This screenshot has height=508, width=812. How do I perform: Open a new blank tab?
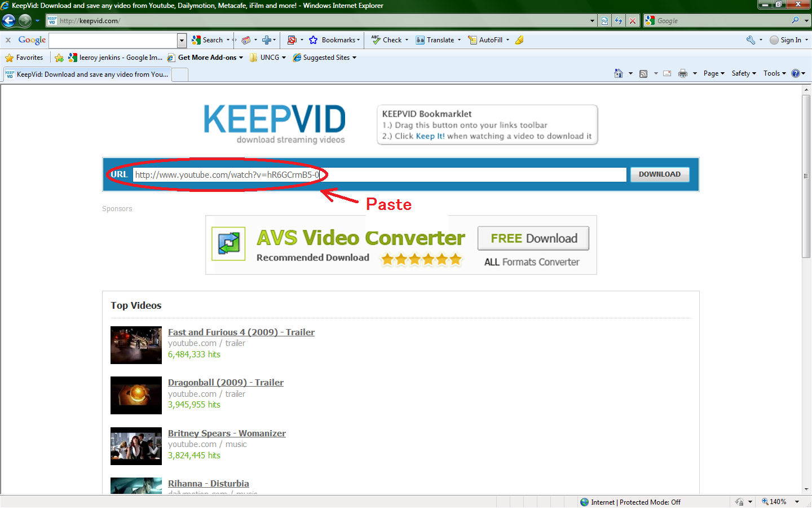click(x=180, y=75)
